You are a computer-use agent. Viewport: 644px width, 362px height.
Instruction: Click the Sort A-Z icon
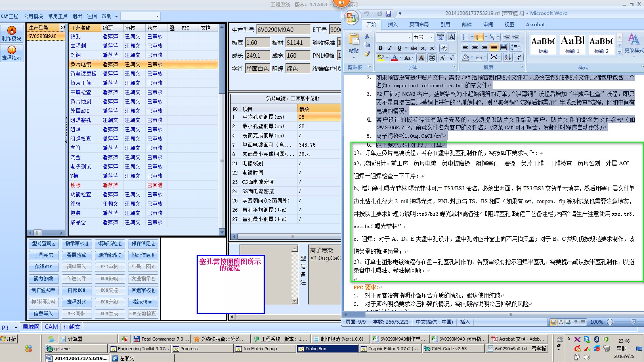point(508,57)
